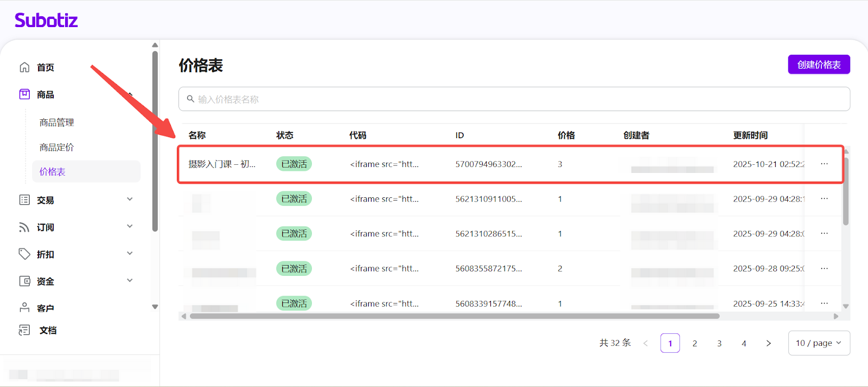
Task: Open 商品管理 in the sidebar
Action: coord(56,122)
